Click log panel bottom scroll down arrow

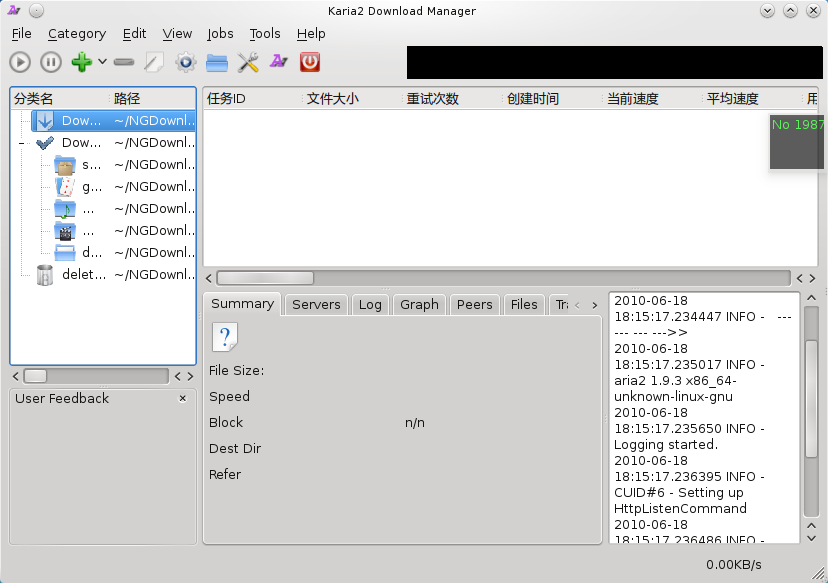click(x=812, y=539)
